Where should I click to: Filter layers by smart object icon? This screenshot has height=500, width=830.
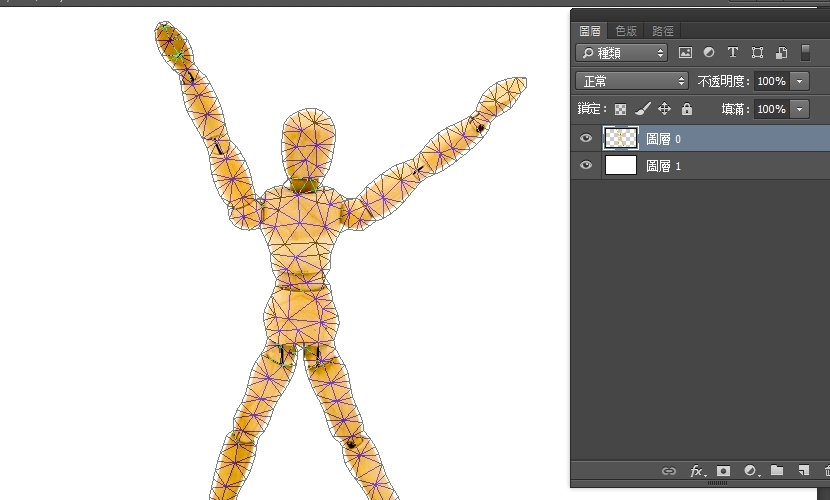click(780, 53)
